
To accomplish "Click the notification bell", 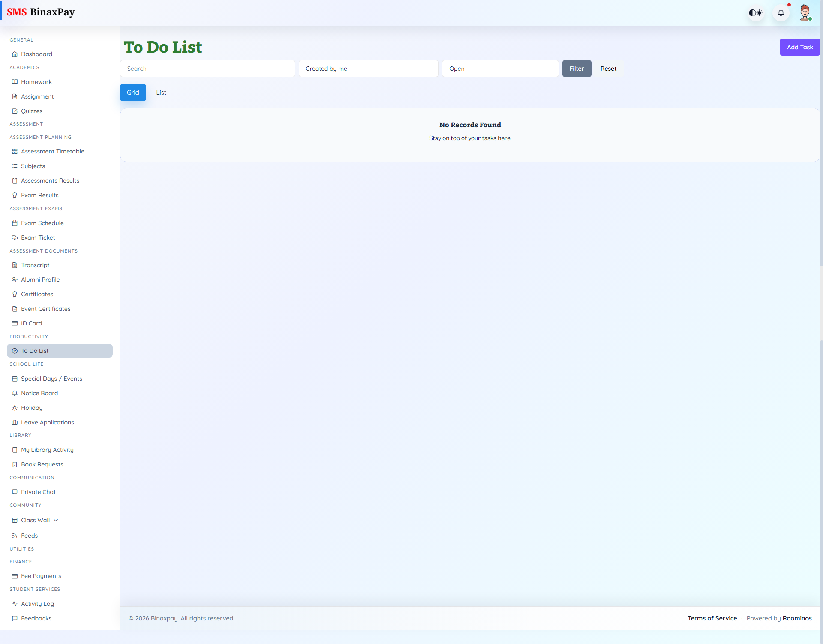I will pyautogui.click(x=781, y=13).
